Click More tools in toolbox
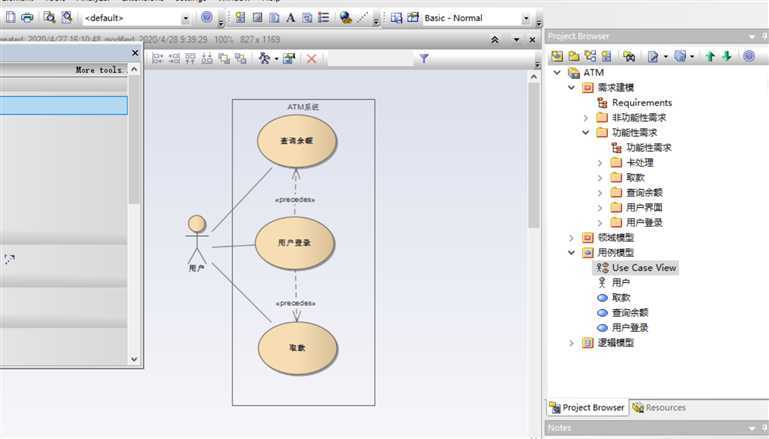The height and width of the screenshot is (439, 769). (x=99, y=70)
